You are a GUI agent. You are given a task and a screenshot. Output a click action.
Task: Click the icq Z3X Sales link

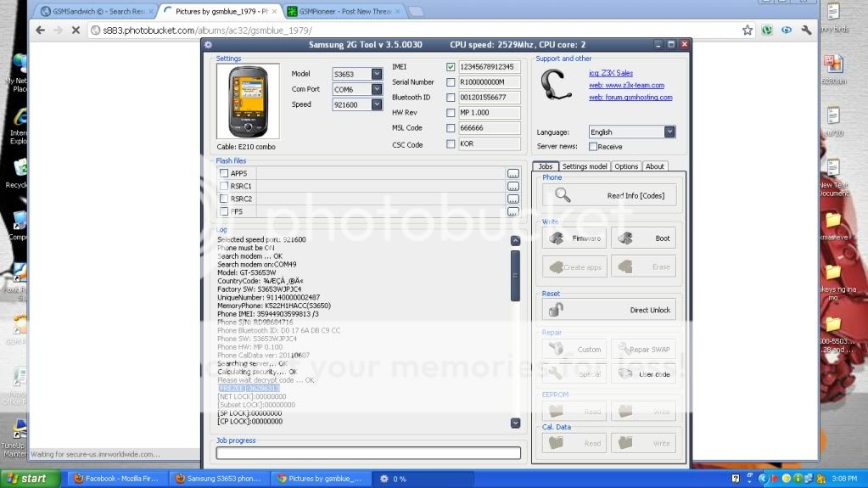click(611, 74)
